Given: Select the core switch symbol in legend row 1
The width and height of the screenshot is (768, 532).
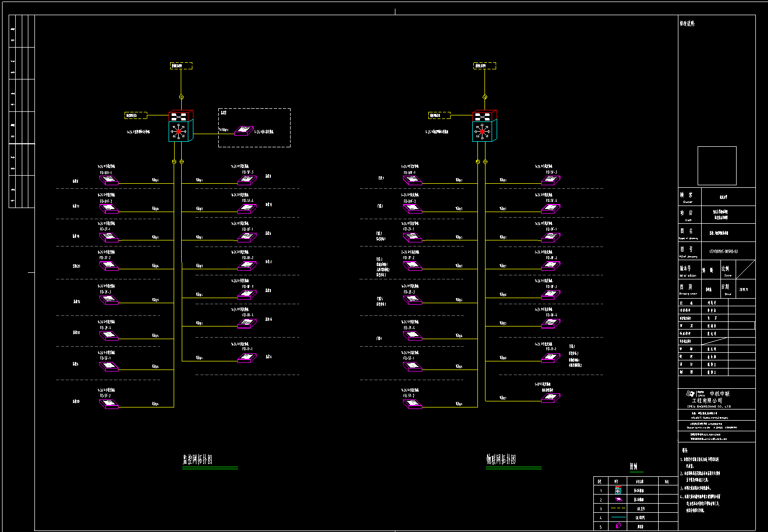Looking at the screenshot, I should point(618,490).
